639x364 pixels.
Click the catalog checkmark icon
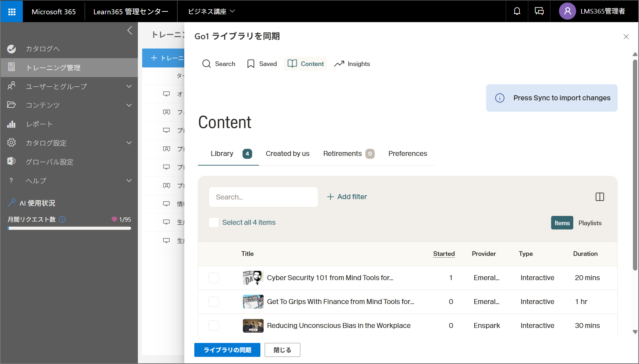11,49
